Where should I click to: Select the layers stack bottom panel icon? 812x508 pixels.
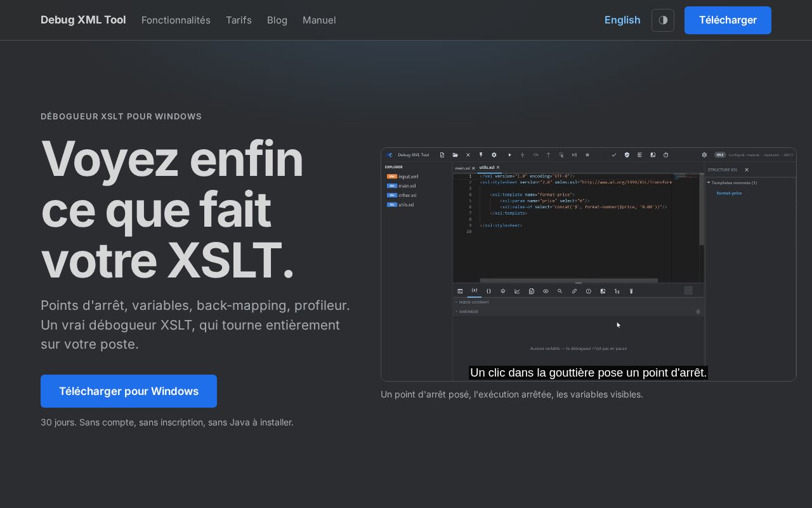pyautogui.click(x=503, y=291)
